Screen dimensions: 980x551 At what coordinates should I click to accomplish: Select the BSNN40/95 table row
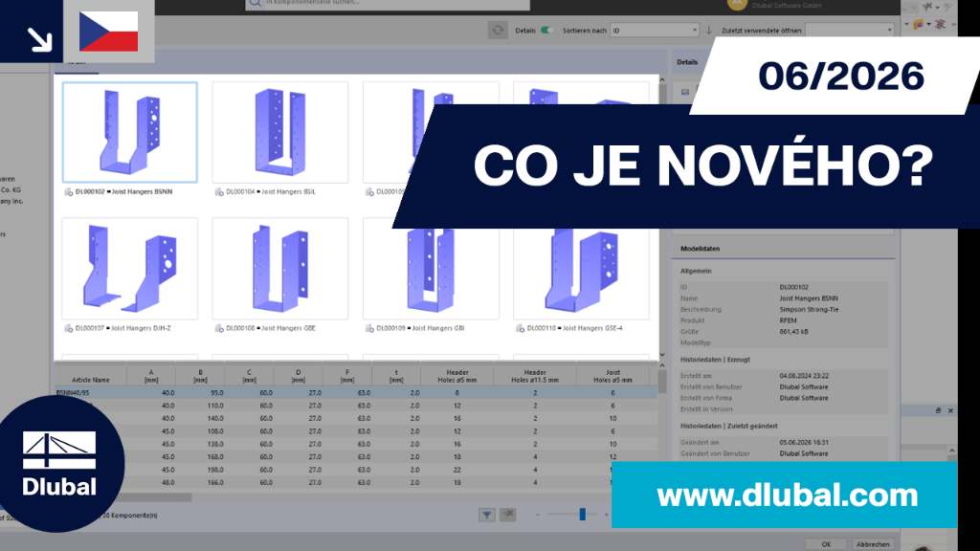pyautogui.click(x=356, y=393)
